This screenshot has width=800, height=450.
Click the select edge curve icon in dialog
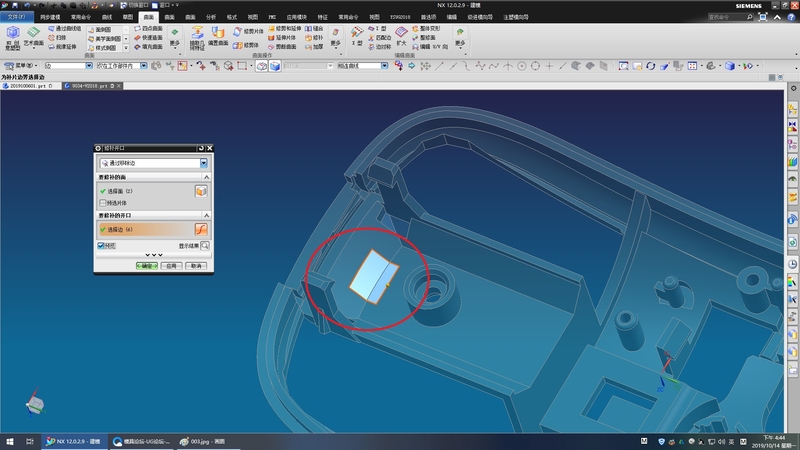pyautogui.click(x=201, y=230)
